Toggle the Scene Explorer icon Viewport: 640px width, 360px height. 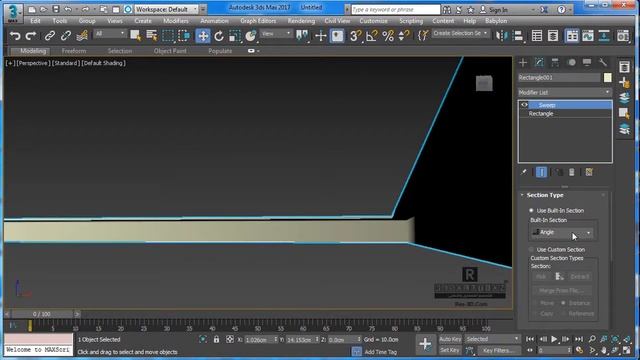point(537,36)
